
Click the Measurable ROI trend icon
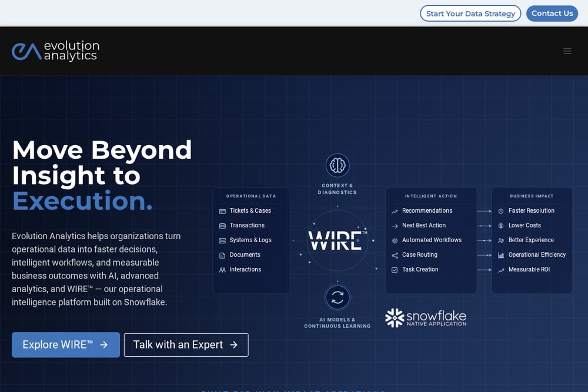[501, 270]
